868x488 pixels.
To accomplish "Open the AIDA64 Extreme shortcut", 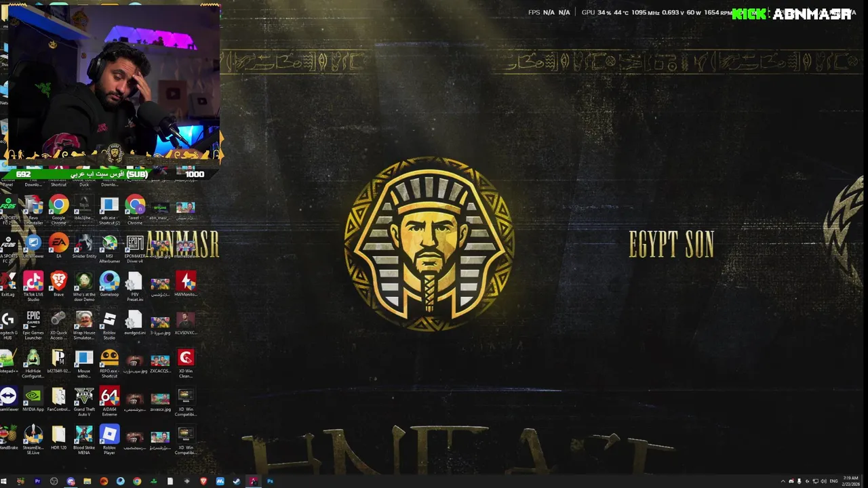I will click(109, 401).
